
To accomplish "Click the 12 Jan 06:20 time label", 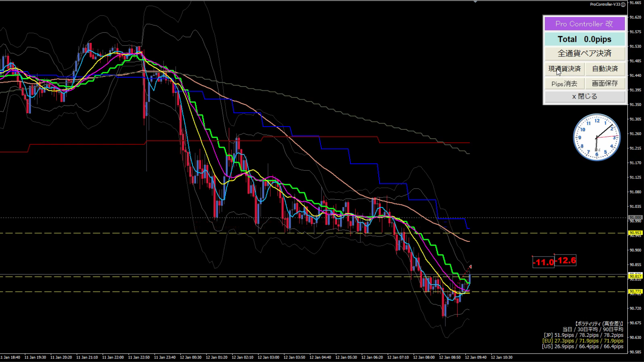I will (372, 357).
